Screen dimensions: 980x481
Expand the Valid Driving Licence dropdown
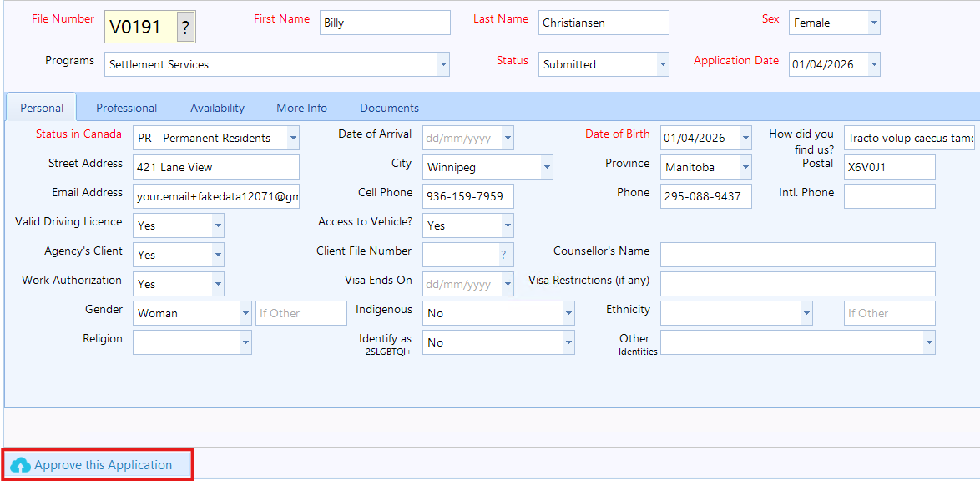[x=218, y=225]
